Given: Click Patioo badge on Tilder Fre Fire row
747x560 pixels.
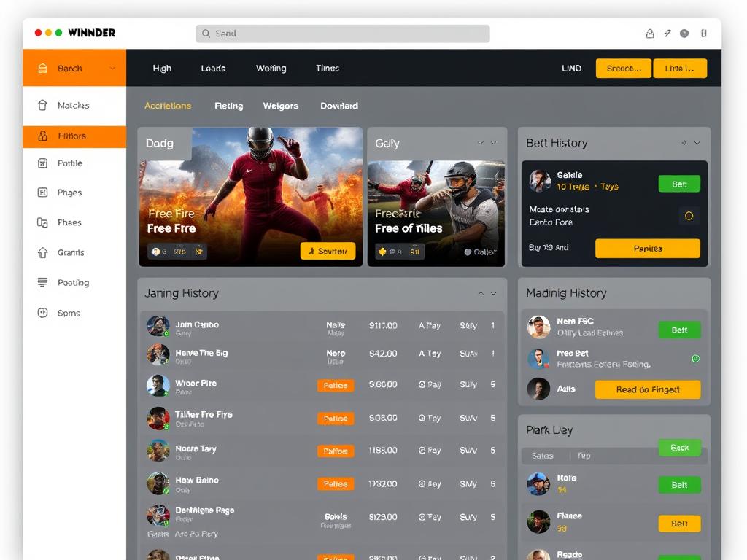Looking at the screenshot, I should tap(336, 418).
